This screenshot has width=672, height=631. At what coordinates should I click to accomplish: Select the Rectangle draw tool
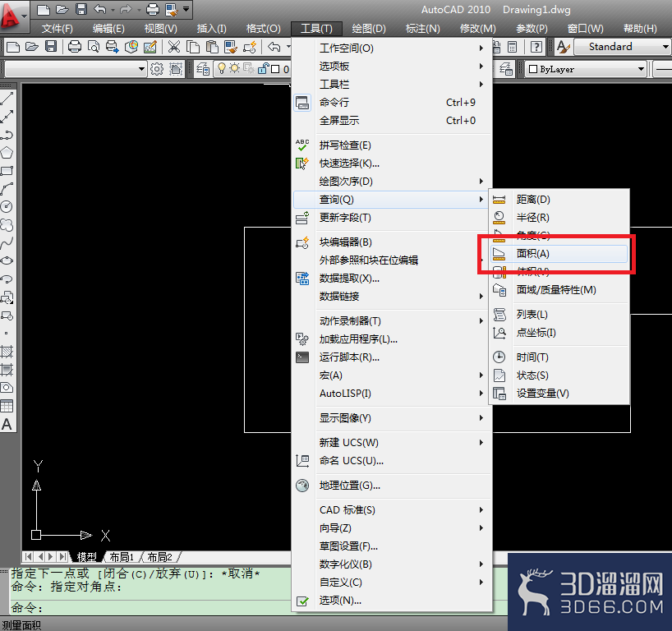tap(7, 171)
